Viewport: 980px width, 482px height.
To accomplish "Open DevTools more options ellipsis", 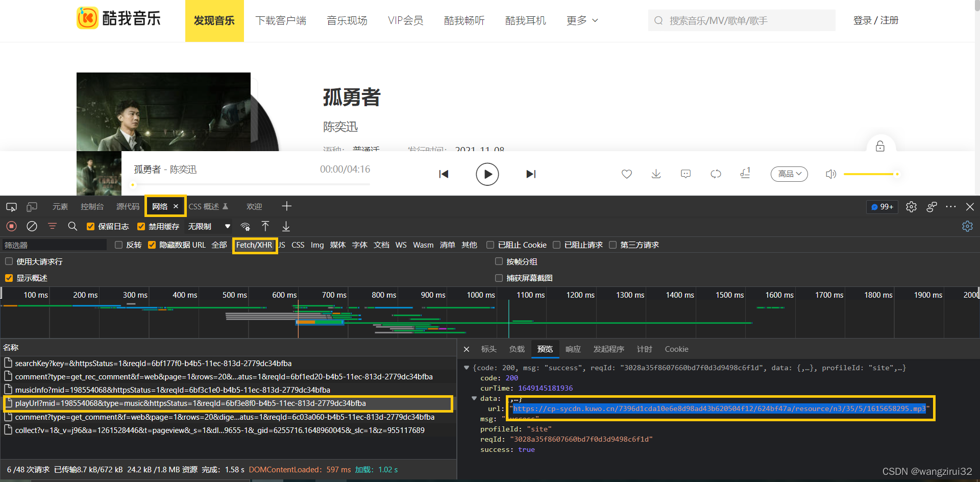I will pyautogui.click(x=951, y=207).
